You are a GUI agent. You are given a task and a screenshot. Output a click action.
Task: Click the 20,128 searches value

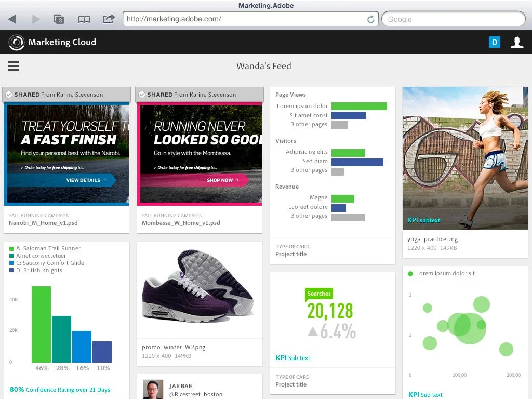(x=330, y=311)
